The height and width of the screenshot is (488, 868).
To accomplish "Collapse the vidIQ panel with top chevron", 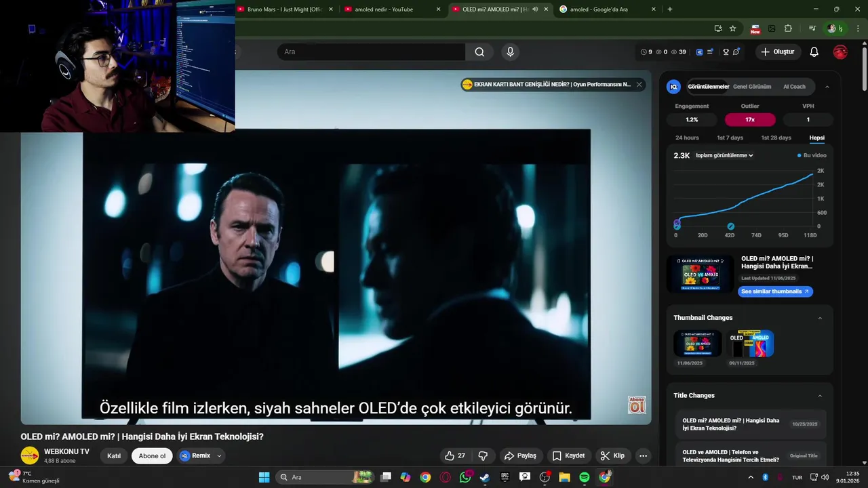I will tap(827, 87).
